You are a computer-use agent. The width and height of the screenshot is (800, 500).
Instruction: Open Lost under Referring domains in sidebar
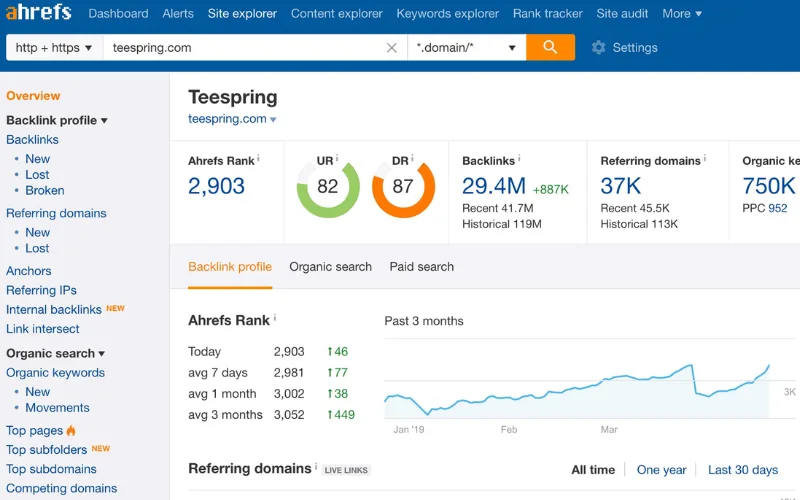point(37,248)
